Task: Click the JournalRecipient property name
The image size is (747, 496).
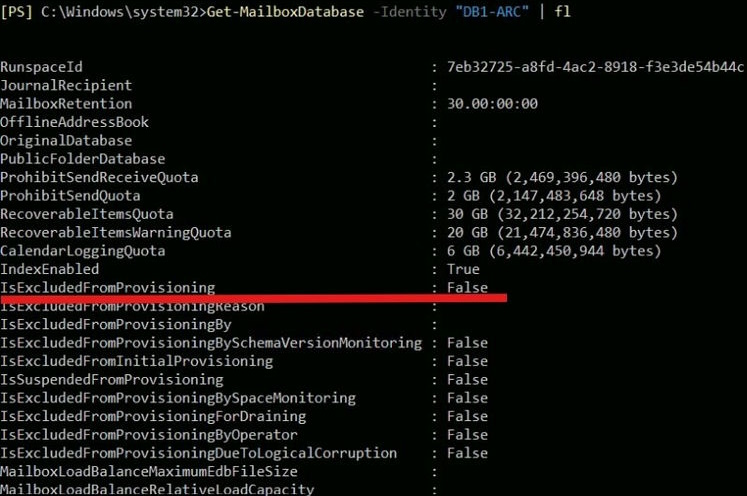Action: click(x=66, y=86)
